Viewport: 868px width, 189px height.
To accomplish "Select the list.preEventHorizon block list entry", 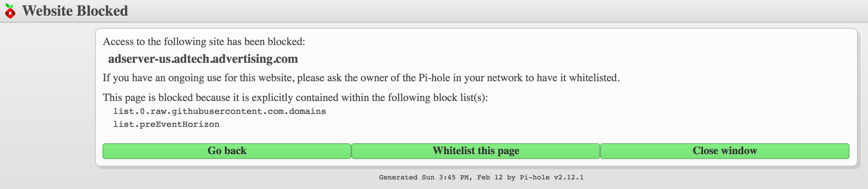I will [166, 125].
